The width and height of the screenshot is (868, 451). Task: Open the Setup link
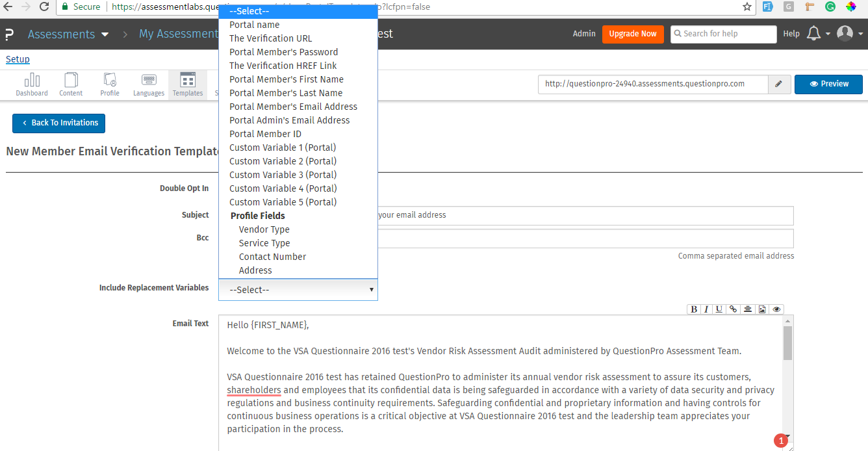[x=18, y=59]
